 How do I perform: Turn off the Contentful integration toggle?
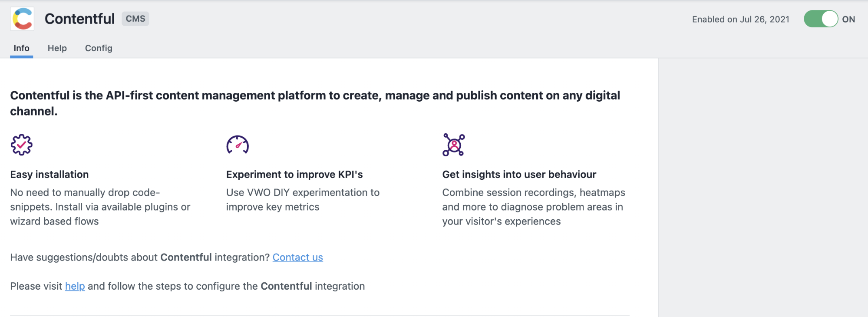pos(821,19)
